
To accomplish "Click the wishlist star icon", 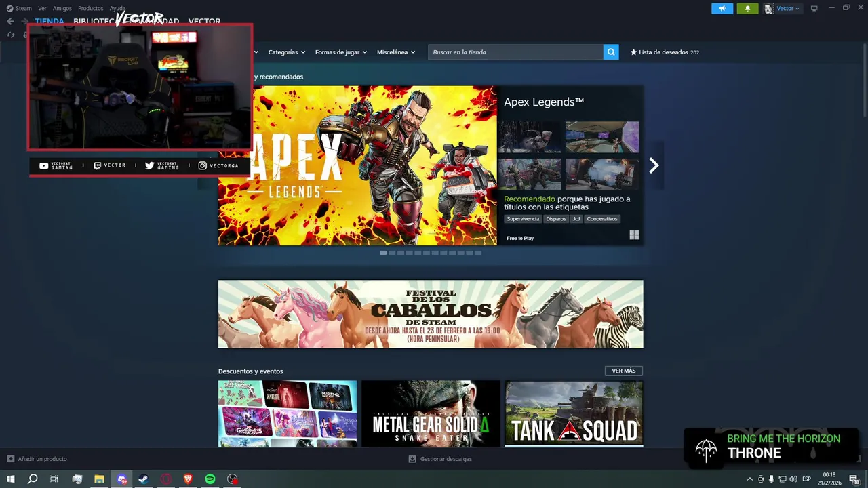I will [x=633, y=52].
